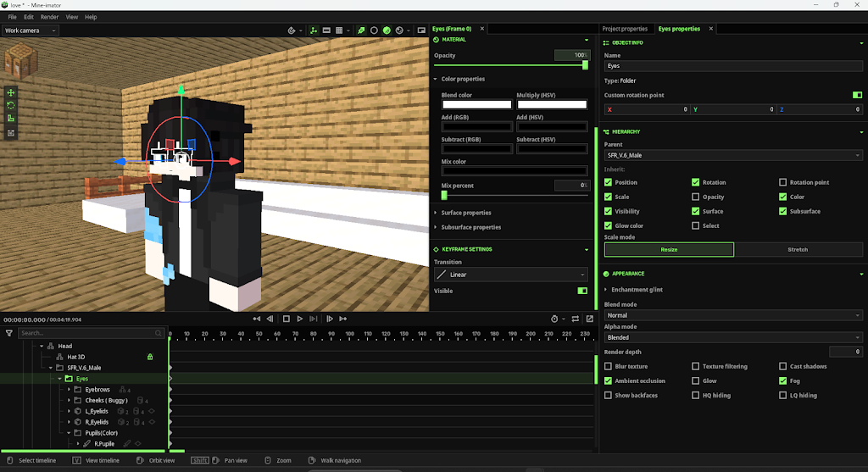Click the timeline Search field
This screenshot has width=868, height=472.
coord(91,333)
